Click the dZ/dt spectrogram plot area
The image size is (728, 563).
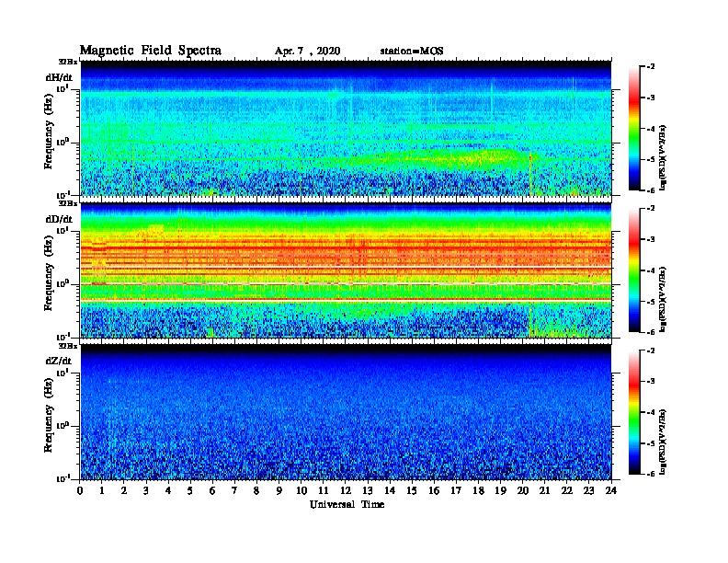[x=346, y=412]
